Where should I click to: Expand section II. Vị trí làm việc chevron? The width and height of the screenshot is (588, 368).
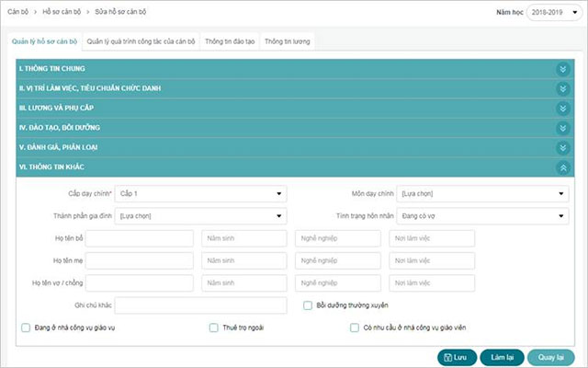point(563,88)
